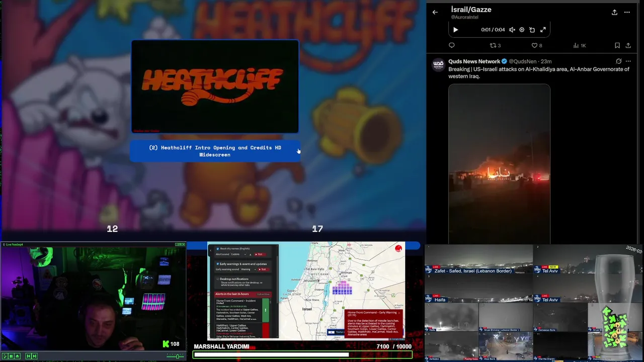Unmute the tweet video's speaker icon
Image resolution: width=644 pixels, height=362 pixels.
click(512, 30)
